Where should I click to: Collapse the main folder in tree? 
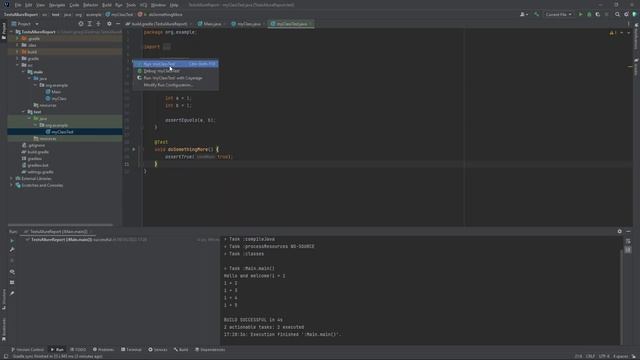pos(24,72)
